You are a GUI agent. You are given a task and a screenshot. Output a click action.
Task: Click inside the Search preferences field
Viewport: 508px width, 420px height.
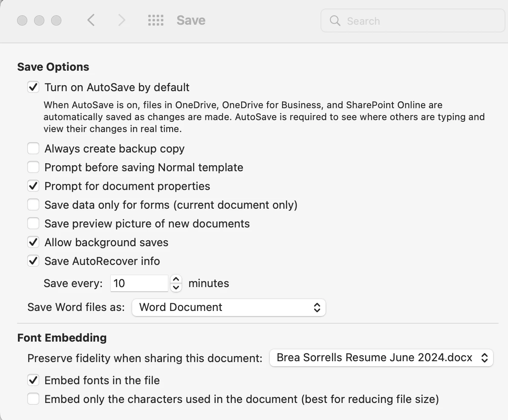413,21
